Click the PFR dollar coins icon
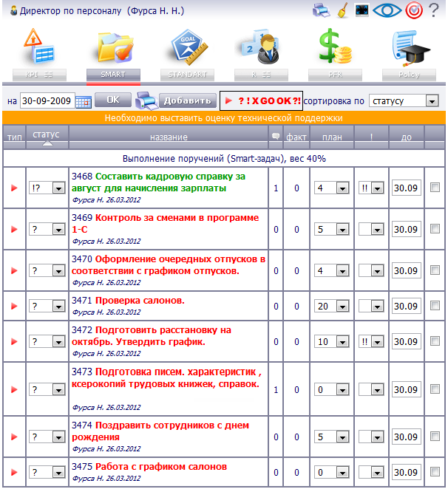 coord(335,46)
